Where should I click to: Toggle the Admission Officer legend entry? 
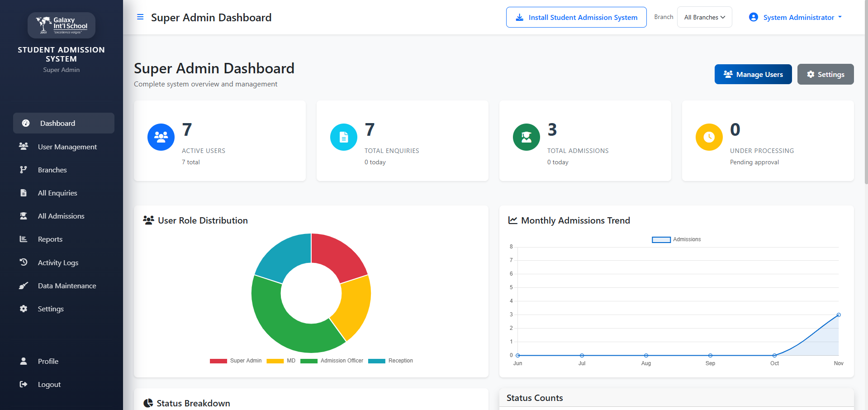332,361
